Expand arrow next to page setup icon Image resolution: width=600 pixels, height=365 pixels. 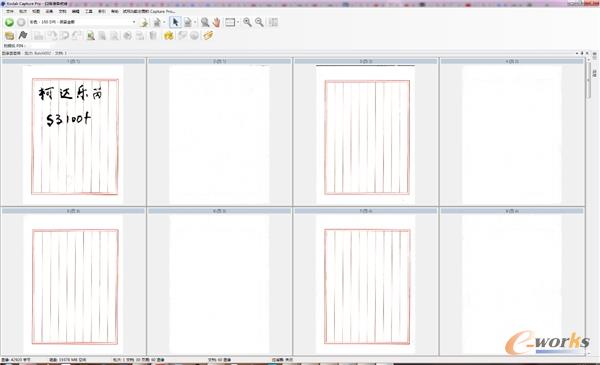pyautogui.click(x=195, y=22)
